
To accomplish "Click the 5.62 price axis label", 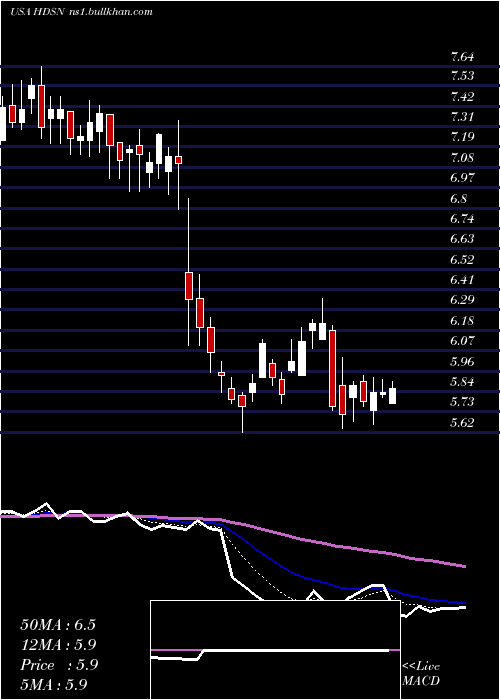I will coord(462,422).
